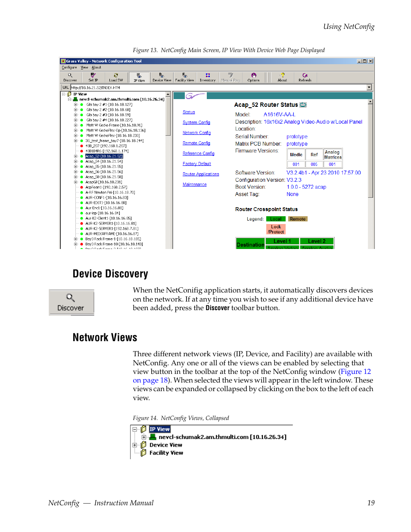411x532 pixels.
Task: Click green status dot of Gils bay 2 #2
Action: pos(82,109)
